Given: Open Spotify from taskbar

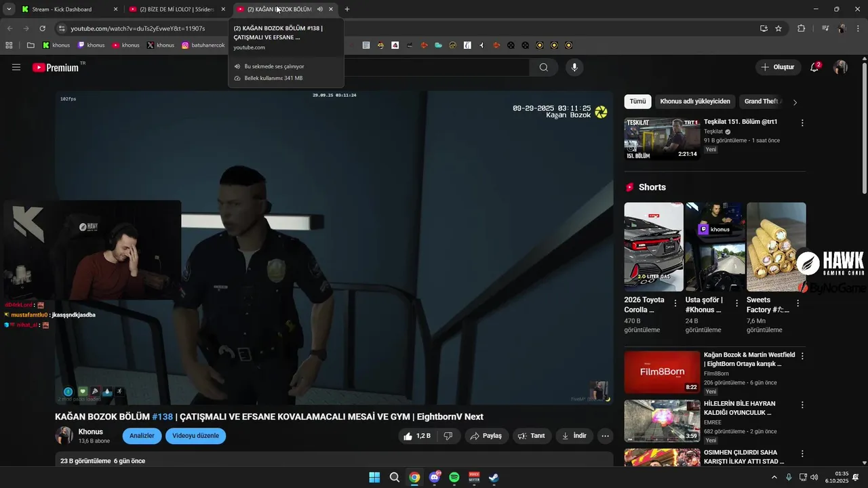Looking at the screenshot, I should click(454, 477).
